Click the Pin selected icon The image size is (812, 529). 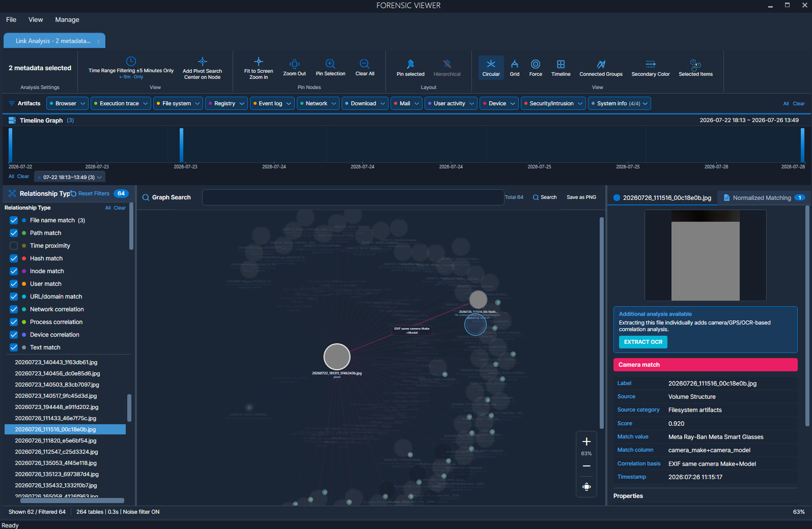pyautogui.click(x=410, y=64)
